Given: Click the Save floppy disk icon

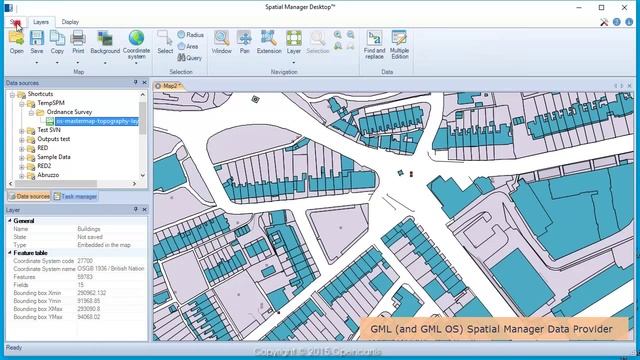Looking at the screenshot, I should tap(37, 38).
